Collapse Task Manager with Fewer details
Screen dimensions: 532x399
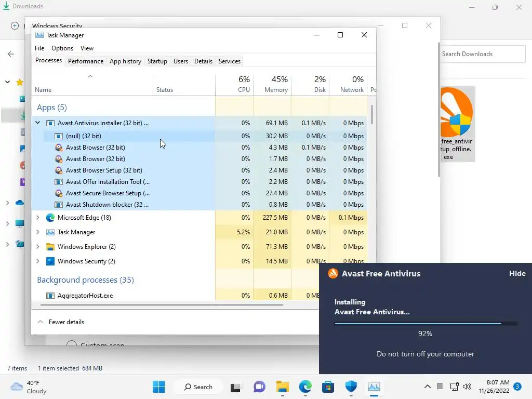click(x=61, y=322)
